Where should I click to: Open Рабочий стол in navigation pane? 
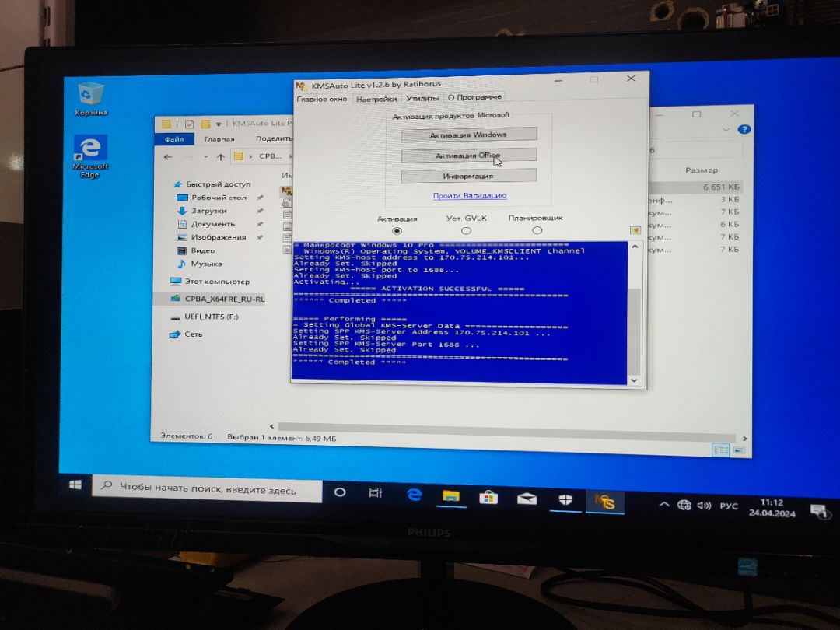[212, 197]
